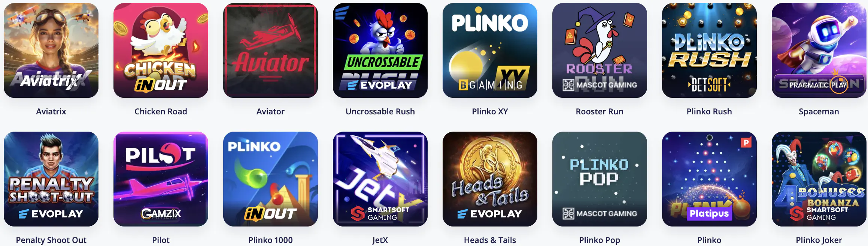Click the Heads & Tails title label
868x246 pixels.
[x=490, y=240]
